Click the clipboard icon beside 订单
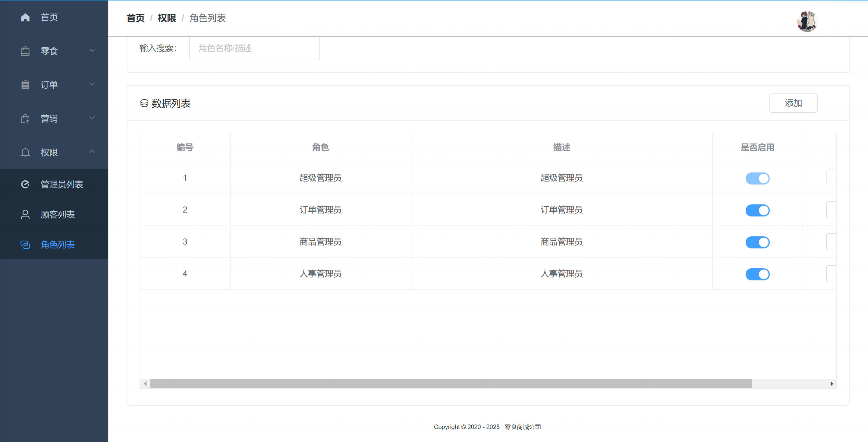 pos(25,85)
